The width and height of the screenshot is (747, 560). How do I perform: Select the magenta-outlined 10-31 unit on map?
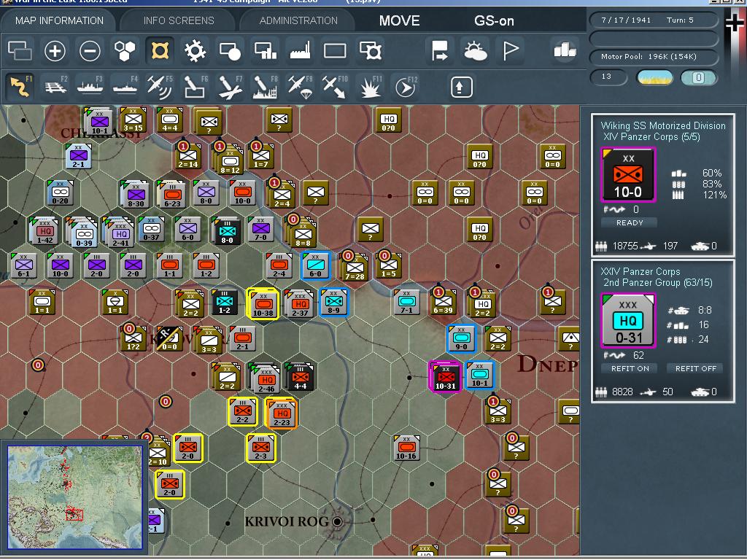click(445, 377)
